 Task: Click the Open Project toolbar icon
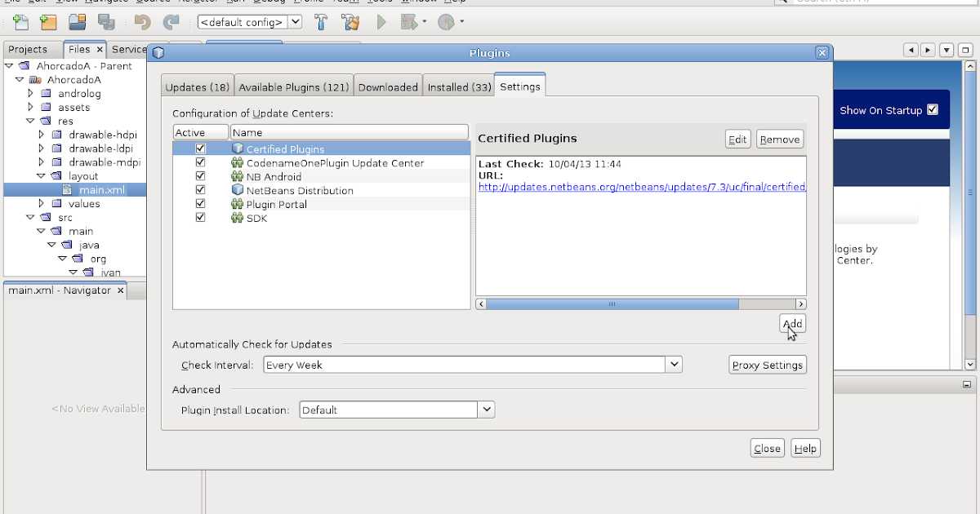(x=77, y=22)
